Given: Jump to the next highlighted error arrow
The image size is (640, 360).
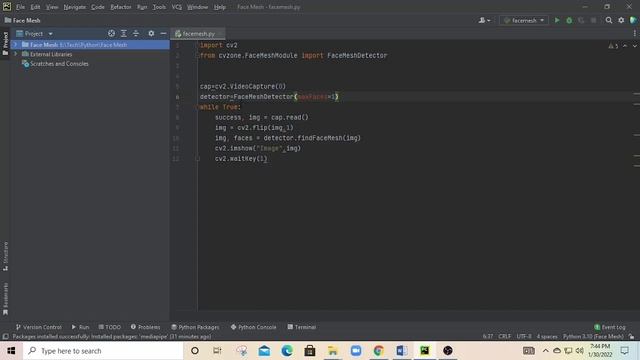Looking at the screenshot, I should [634, 46].
